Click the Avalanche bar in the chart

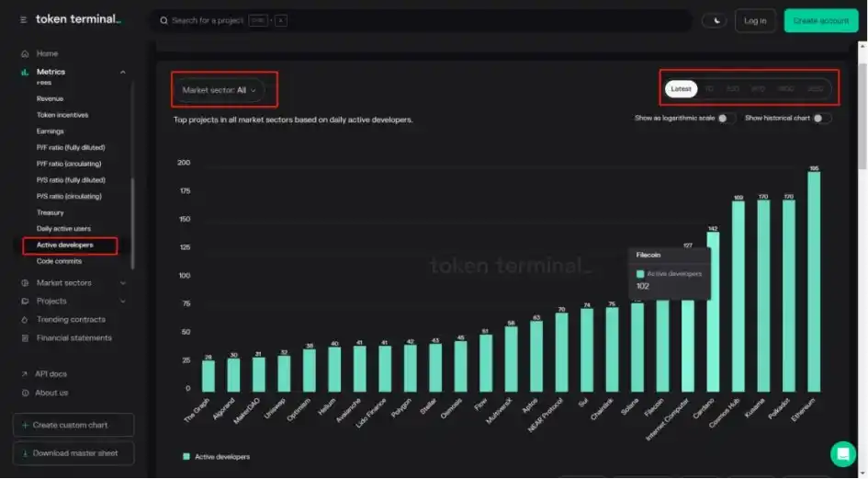coord(359,370)
